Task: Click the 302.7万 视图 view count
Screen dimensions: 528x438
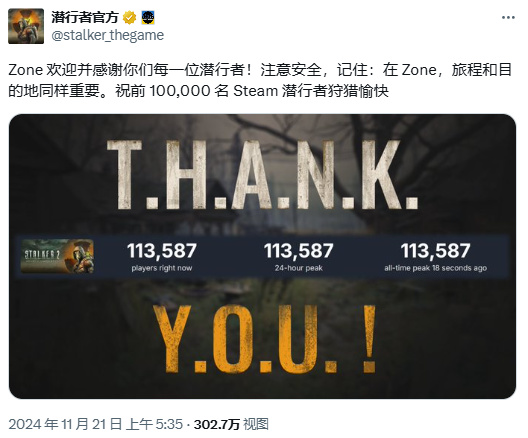Action: pyautogui.click(x=231, y=424)
